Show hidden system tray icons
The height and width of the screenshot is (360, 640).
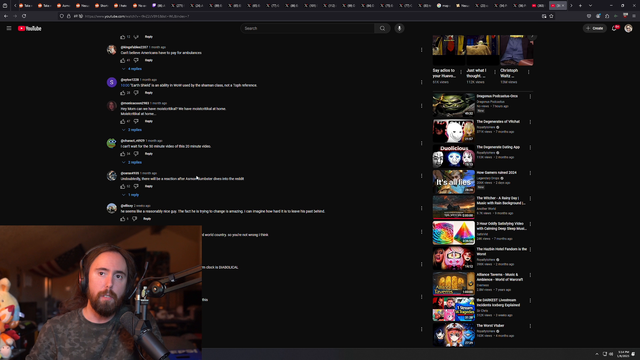(x=597, y=354)
